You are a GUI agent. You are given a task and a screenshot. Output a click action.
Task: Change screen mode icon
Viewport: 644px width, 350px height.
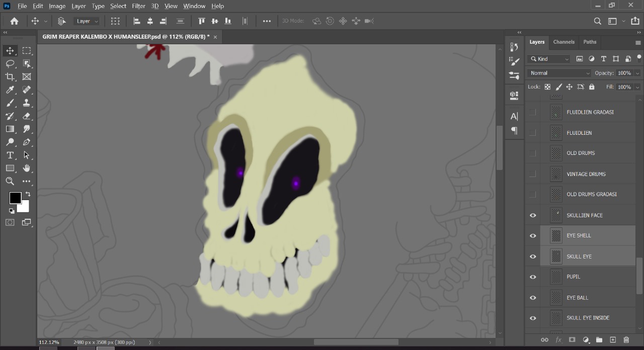point(27,222)
